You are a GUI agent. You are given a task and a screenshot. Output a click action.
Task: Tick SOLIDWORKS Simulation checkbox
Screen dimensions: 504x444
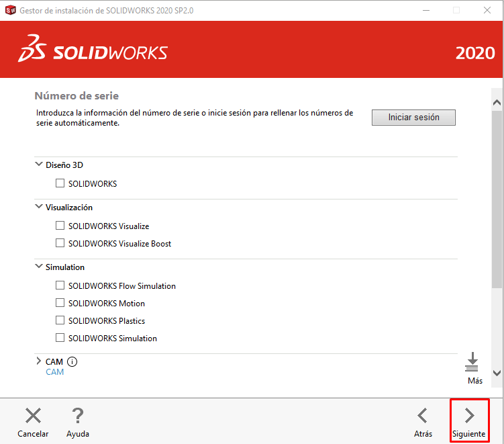60,337
